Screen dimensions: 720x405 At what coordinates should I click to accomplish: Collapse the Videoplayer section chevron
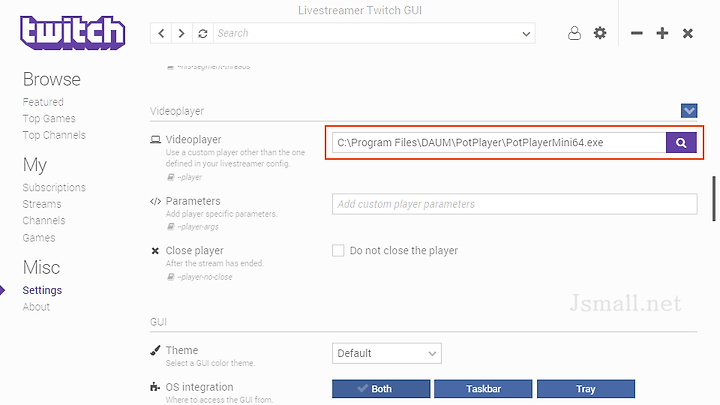689,111
